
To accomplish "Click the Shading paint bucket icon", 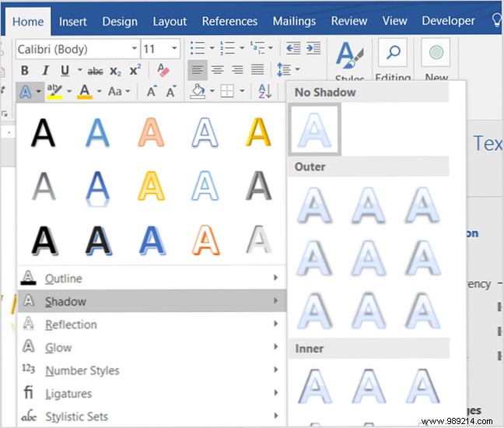I will [198, 91].
